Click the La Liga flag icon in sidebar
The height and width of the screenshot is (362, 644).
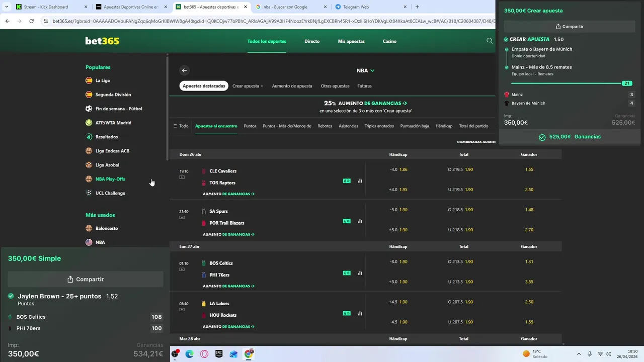89,80
